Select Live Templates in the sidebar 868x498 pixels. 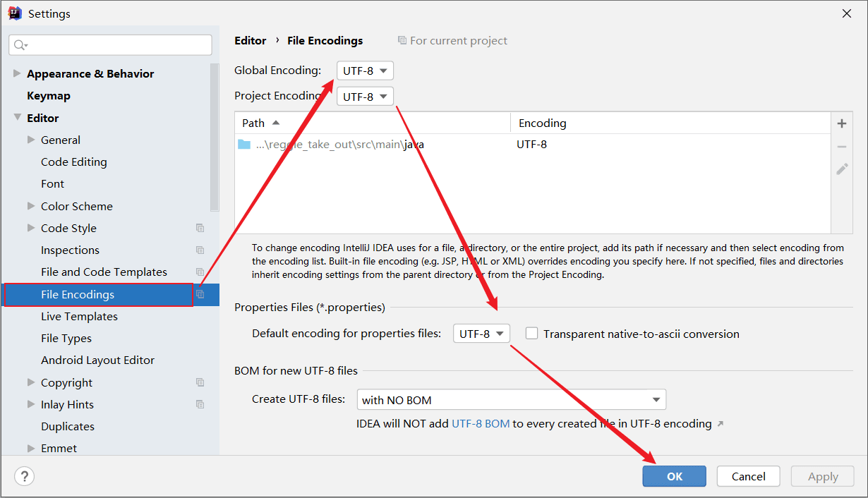[79, 317]
